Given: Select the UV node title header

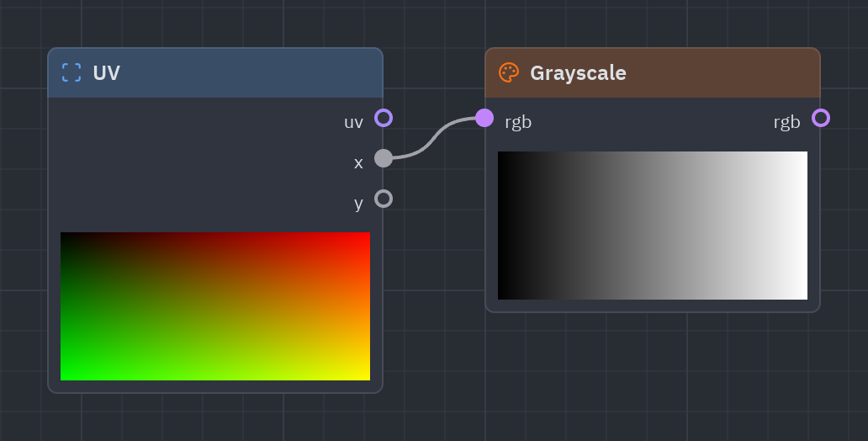Looking at the screenshot, I should click(x=215, y=73).
